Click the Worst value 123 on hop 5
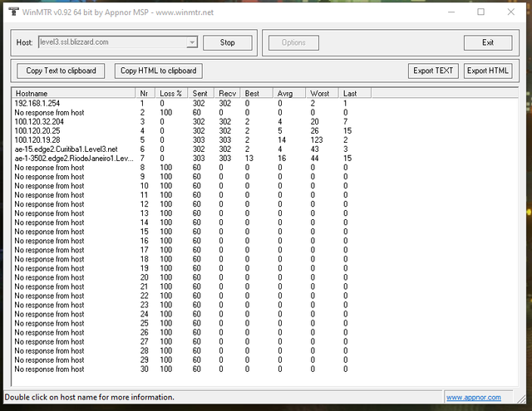Viewport: 532px width, 411px height. pyautogui.click(x=317, y=140)
